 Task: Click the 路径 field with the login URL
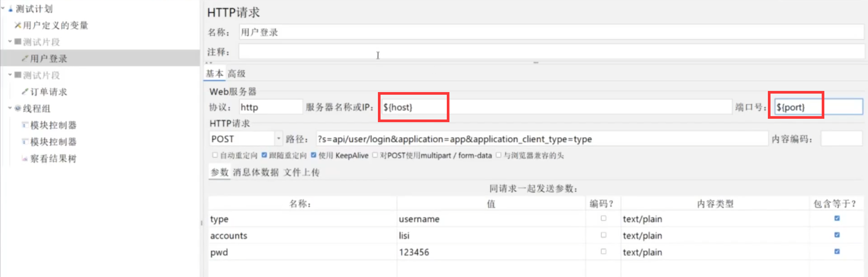pos(542,139)
